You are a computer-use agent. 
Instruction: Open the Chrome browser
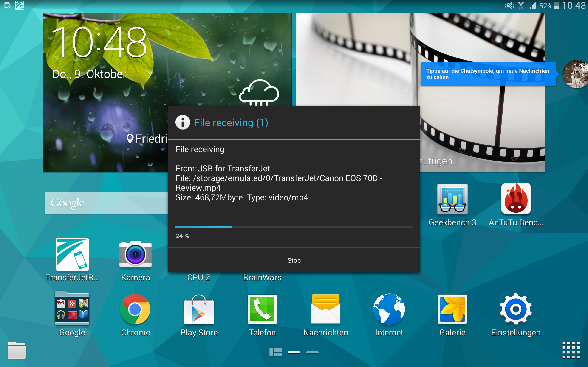135,309
